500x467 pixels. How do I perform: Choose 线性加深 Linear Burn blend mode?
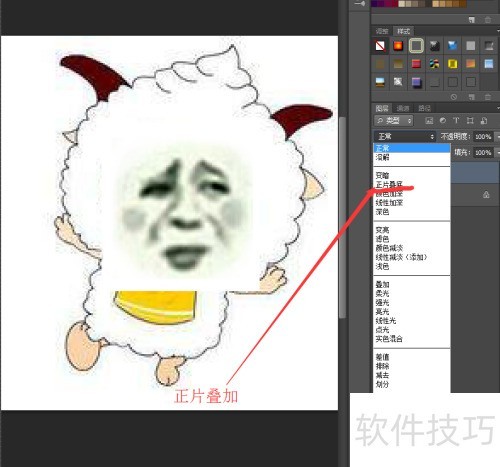coord(389,203)
